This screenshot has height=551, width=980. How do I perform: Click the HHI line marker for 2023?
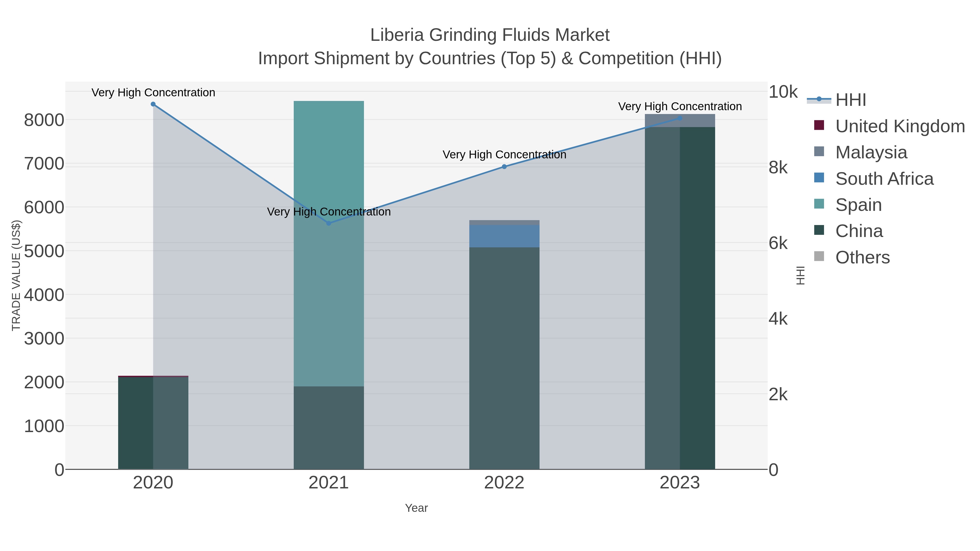point(680,119)
